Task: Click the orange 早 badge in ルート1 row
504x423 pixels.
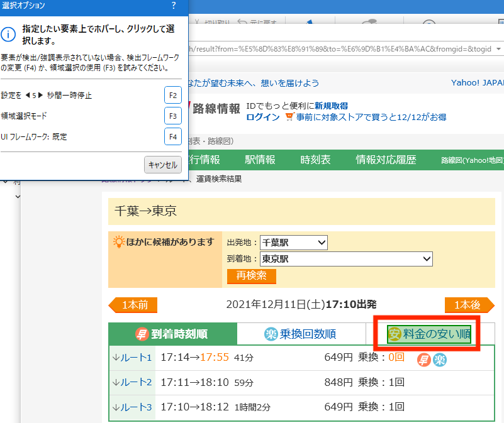Action: (x=424, y=360)
